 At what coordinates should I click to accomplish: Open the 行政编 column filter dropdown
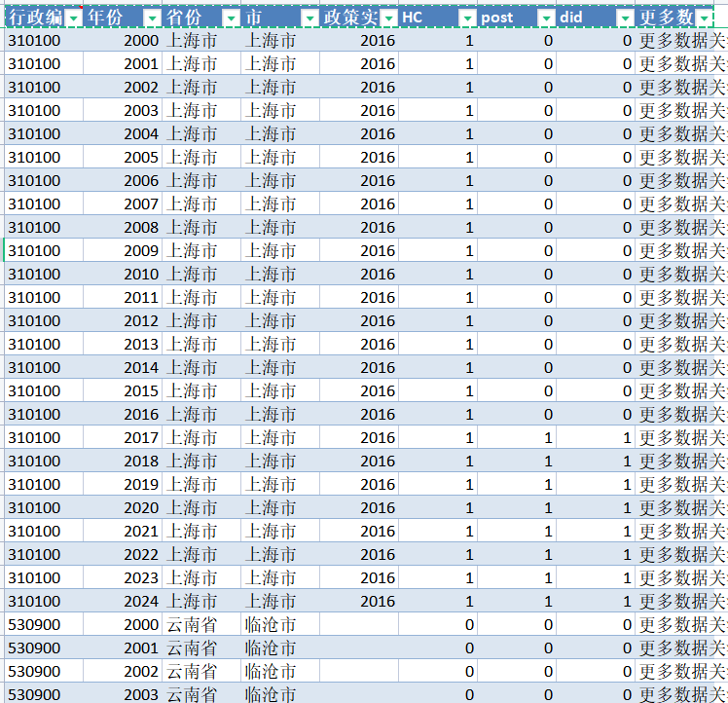(73, 18)
